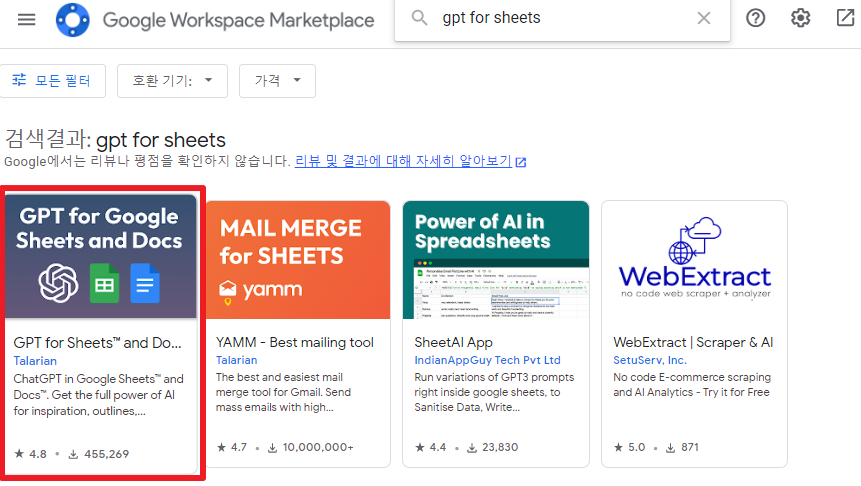The height and width of the screenshot is (486, 861).
Task: Click the Talarian developer under GPT for Sheets
Action: tap(35, 361)
